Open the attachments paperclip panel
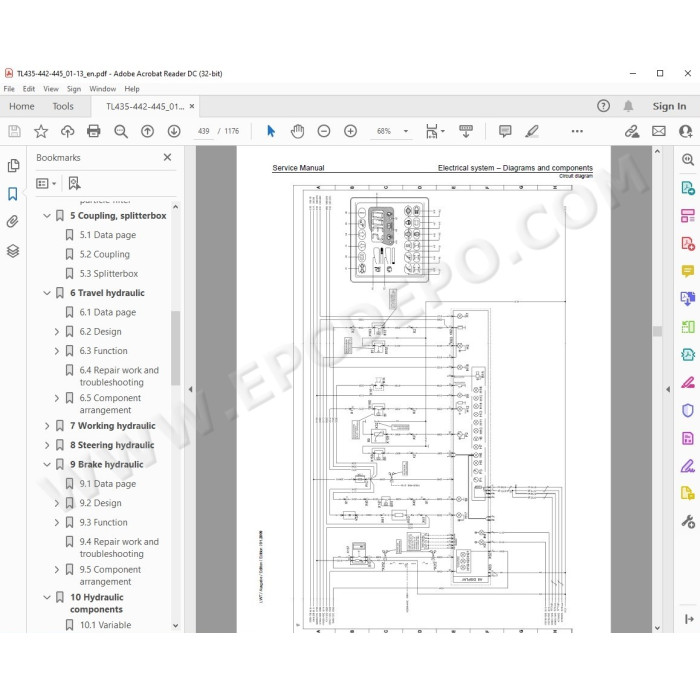This screenshot has width=700, height=700. click(x=12, y=222)
